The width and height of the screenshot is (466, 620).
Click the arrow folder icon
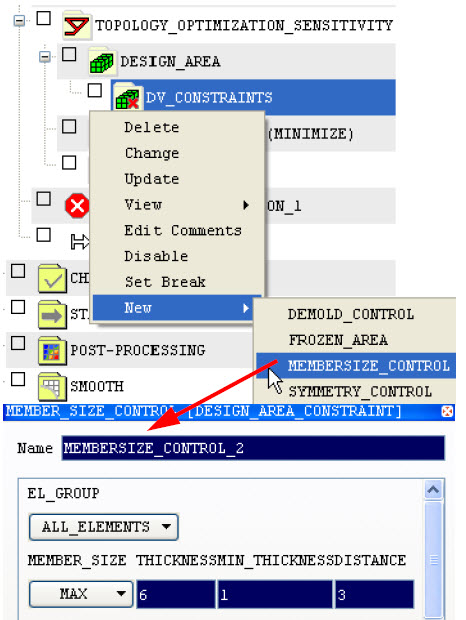pyautogui.click(x=52, y=315)
